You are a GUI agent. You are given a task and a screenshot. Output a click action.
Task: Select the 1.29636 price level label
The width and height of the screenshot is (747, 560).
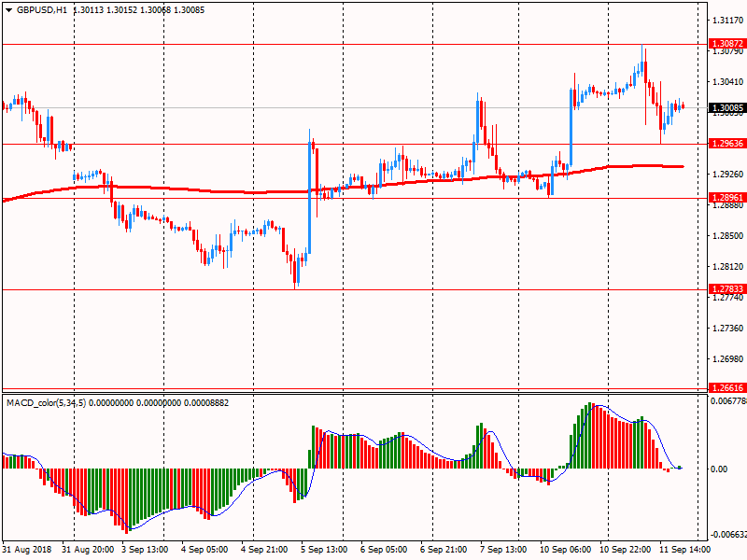[727, 144]
